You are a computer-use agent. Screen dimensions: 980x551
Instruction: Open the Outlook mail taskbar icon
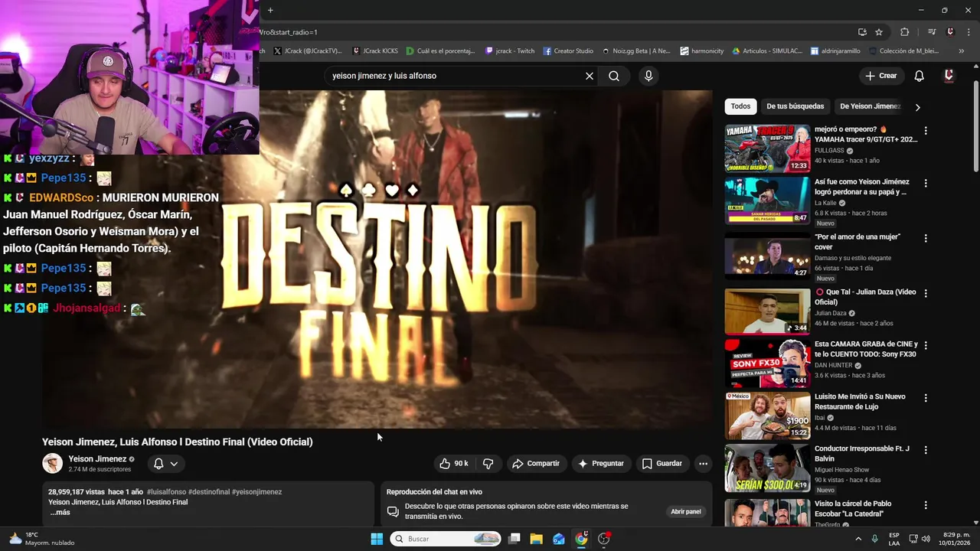559,539
